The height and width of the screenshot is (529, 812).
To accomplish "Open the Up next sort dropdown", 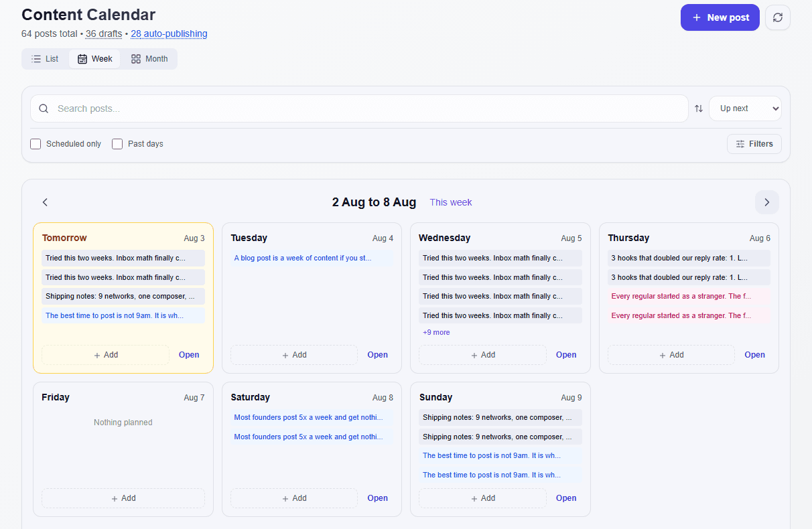I will tap(745, 108).
